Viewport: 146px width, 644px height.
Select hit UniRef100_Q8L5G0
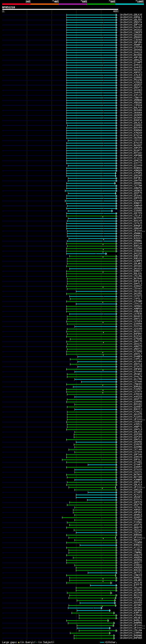(131, 20)
